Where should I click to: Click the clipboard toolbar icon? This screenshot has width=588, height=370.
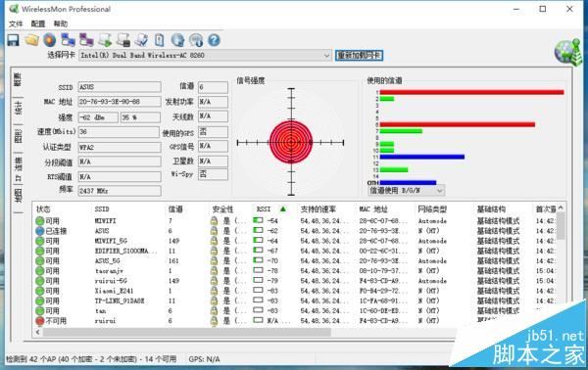[x=160, y=40]
